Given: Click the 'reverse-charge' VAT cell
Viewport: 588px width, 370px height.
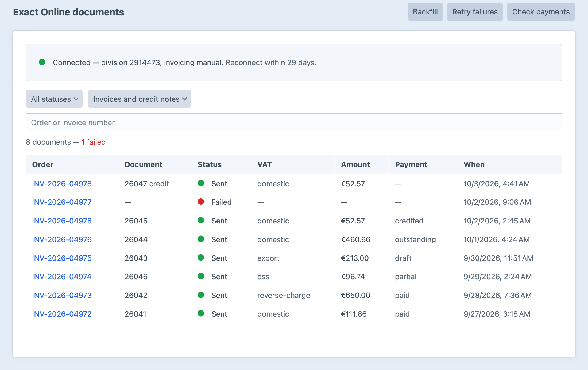Looking at the screenshot, I should (x=284, y=295).
